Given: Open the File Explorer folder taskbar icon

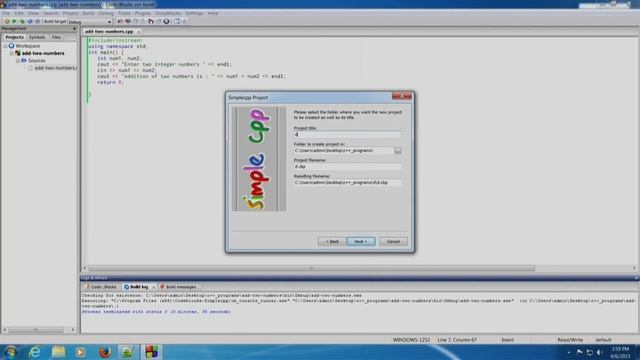Looking at the screenshot, I should (x=58, y=352).
